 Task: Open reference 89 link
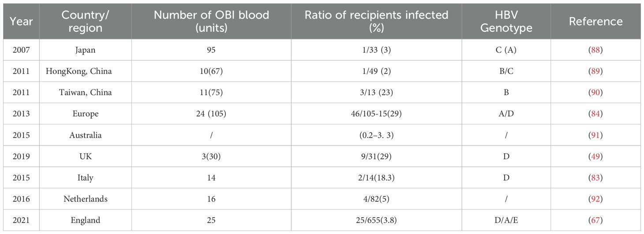click(x=595, y=71)
